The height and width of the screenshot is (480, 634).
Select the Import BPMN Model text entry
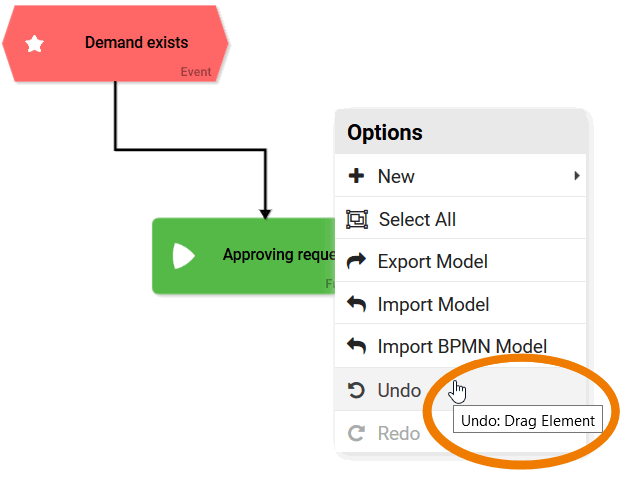coord(461,347)
